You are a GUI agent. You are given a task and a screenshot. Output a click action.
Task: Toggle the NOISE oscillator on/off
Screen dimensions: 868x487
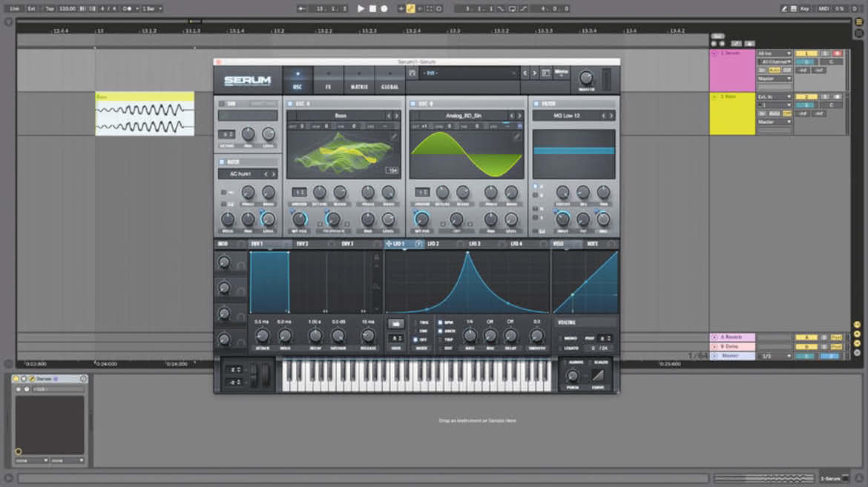(x=221, y=162)
